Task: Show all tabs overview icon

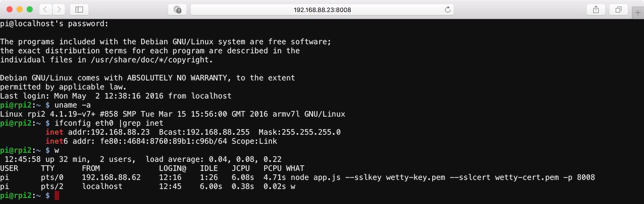Action: (x=617, y=10)
